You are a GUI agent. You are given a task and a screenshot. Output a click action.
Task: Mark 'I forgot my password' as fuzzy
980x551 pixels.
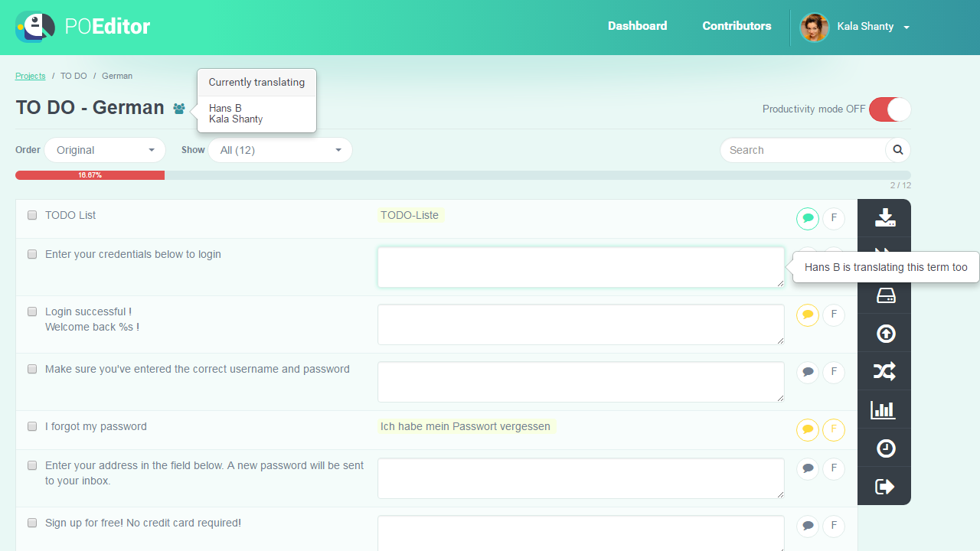pos(833,430)
